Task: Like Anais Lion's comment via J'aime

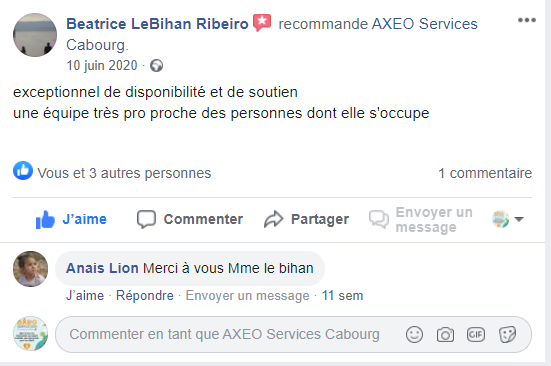Action: tap(85, 296)
